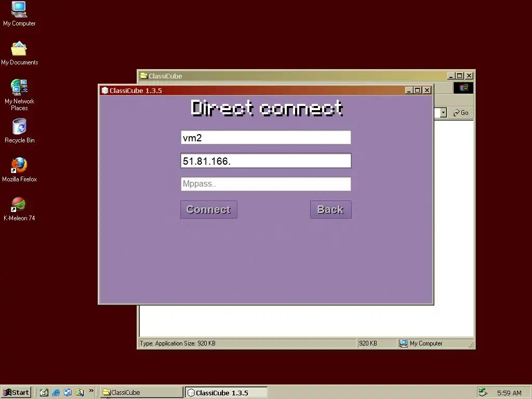Launch Outlook Express from quick launch
Viewport: 532px width, 399px height.
coord(68,393)
